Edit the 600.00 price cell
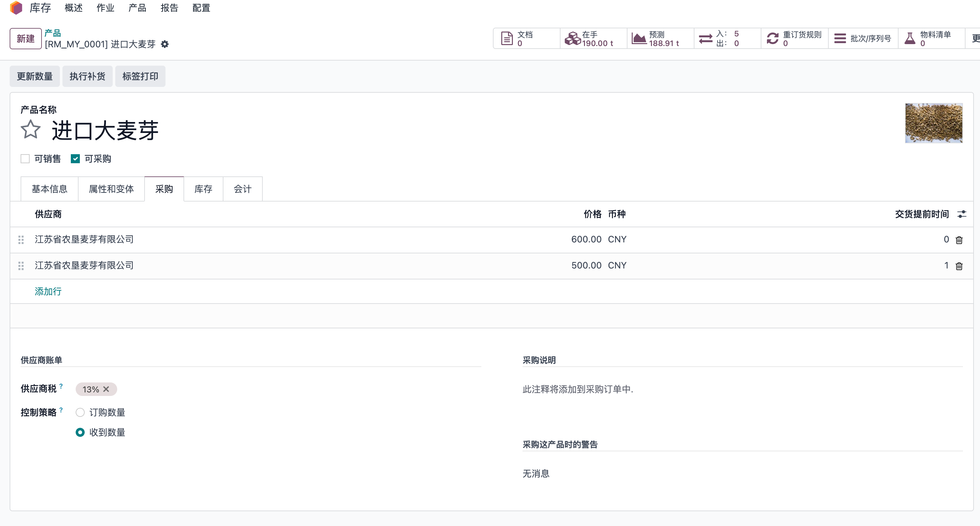Image resolution: width=980 pixels, height=526 pixels. (x=586, y=240)
